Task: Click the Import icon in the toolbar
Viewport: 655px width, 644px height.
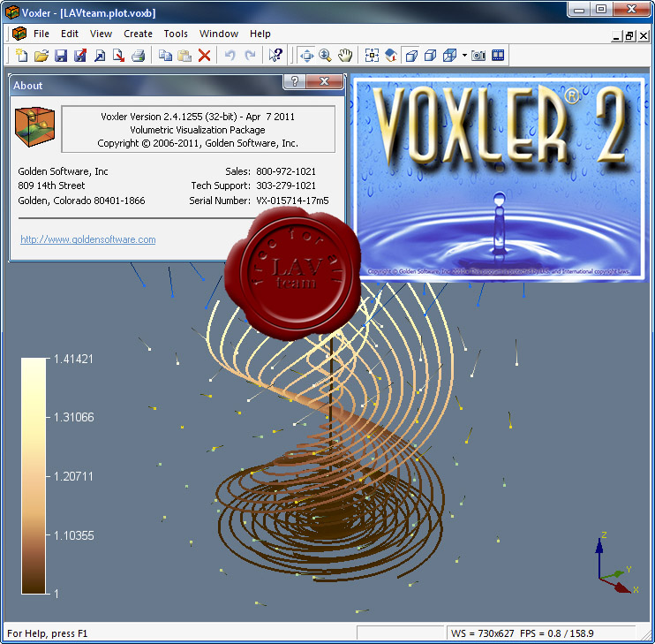Action: coord(100,55)
